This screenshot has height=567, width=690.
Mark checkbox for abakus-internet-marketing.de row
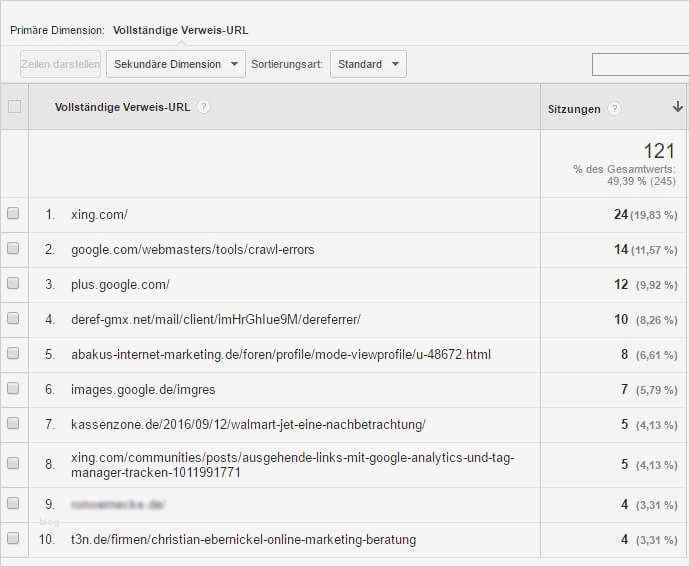(13, 353)
